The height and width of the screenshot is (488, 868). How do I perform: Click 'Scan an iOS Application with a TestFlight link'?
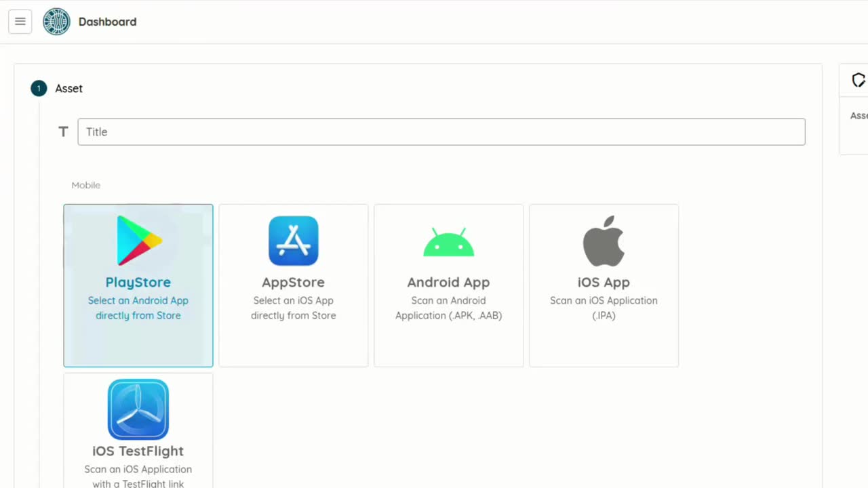pos(138,476)
